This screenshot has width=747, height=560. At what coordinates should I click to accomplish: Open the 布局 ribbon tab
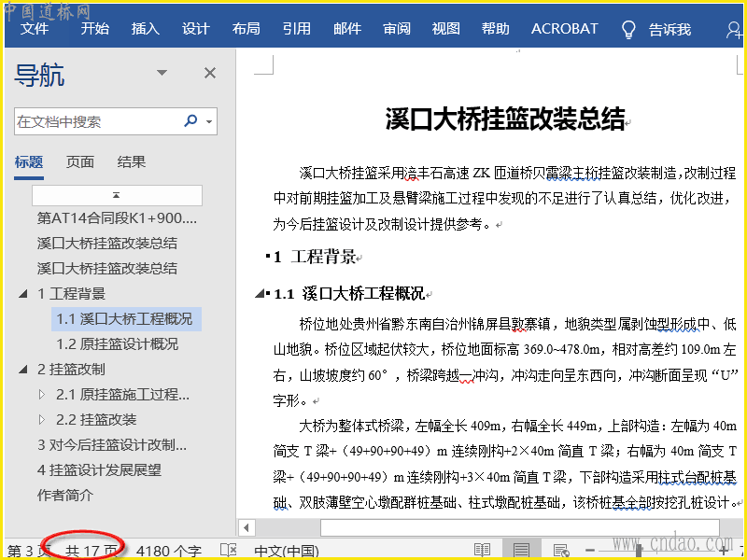click(x=247, y=29)
